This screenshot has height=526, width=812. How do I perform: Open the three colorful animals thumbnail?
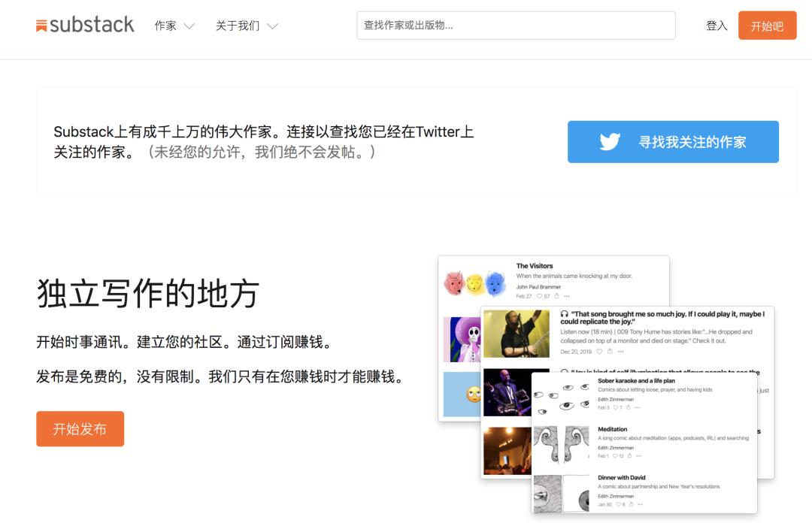click(475, 283)
